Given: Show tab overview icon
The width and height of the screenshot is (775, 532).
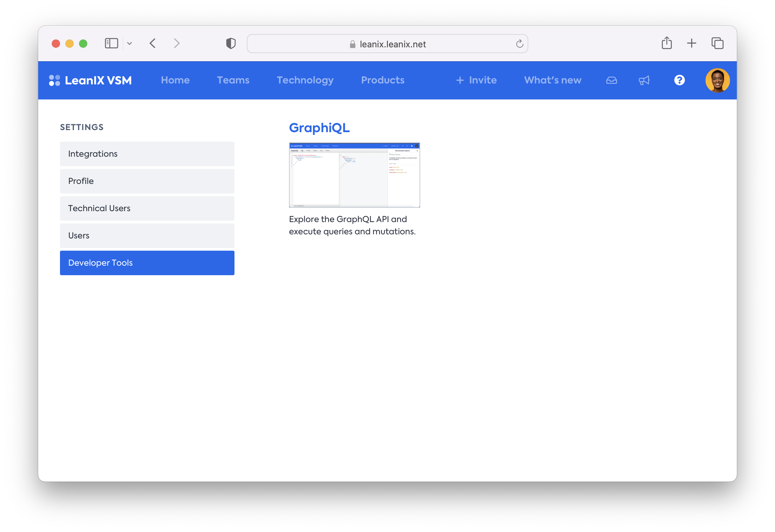Looking at the screenshot, I should 717,43.
